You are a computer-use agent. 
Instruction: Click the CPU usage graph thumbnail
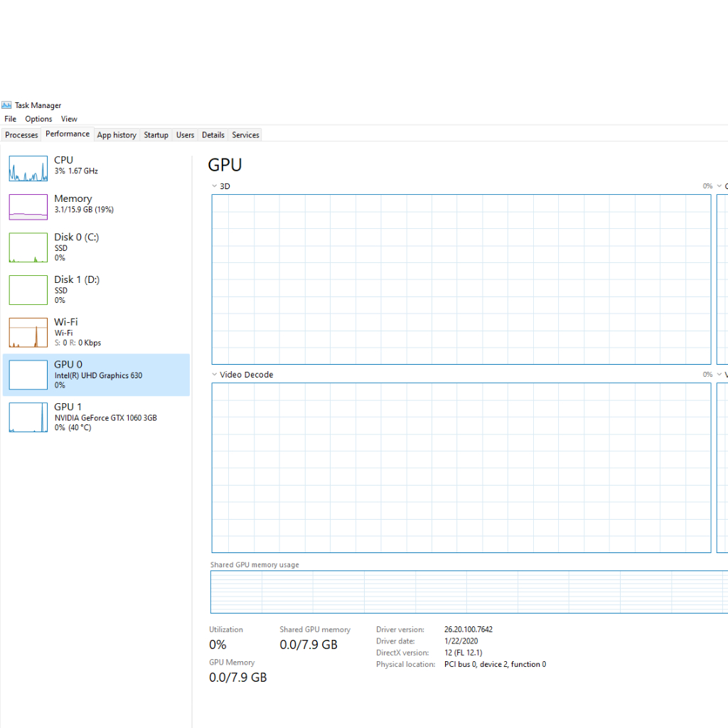click(28, 168)
